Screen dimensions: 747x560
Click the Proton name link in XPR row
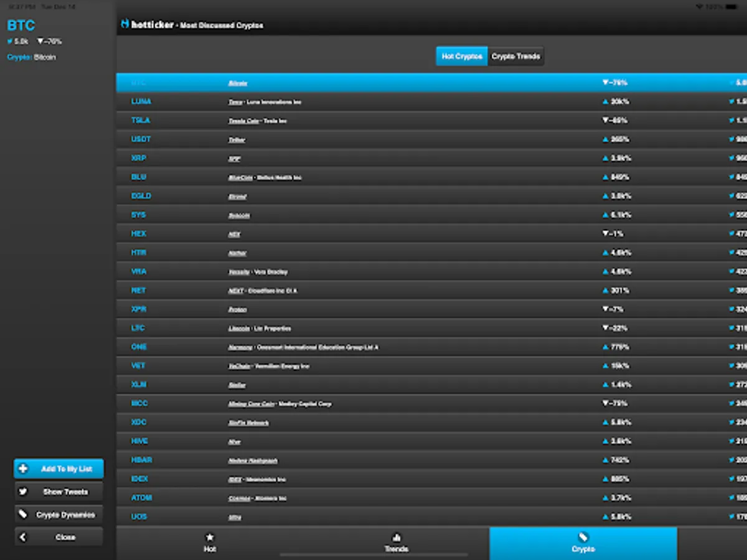pos(238,310)
